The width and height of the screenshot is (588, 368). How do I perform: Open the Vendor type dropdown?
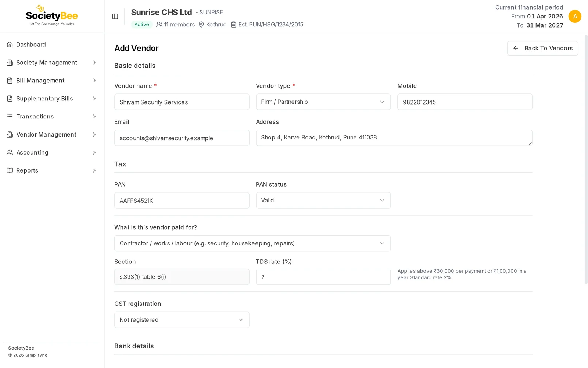[x=323, y=102]
